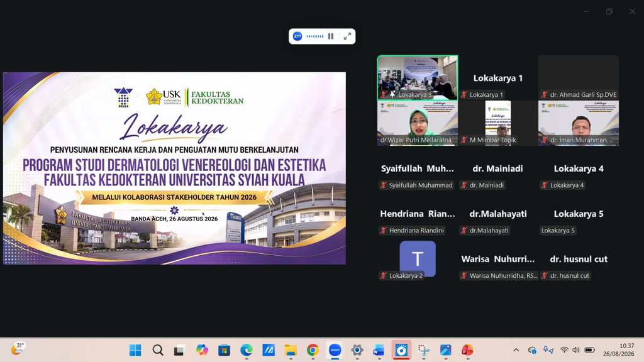Click muted mic icon on Lokakarya 3
Viewport: 644px width, 362px height.
pyautogui.click(x=384, y=94)
